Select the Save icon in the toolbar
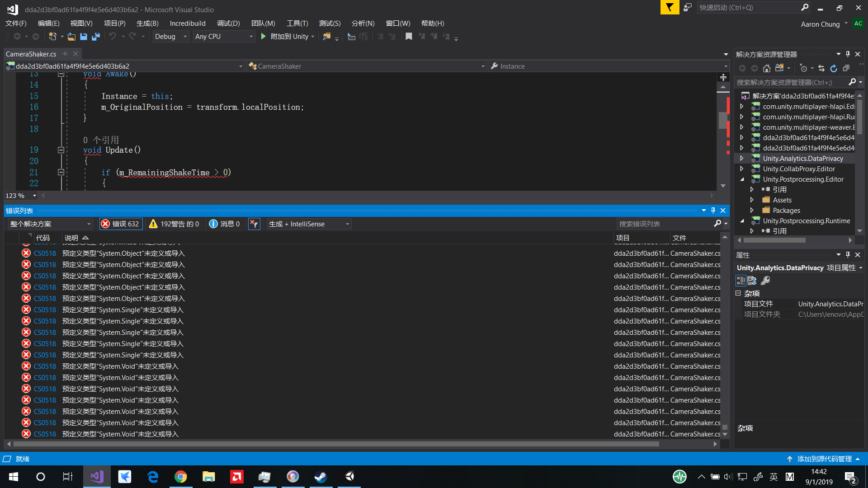 coord(83,36)
